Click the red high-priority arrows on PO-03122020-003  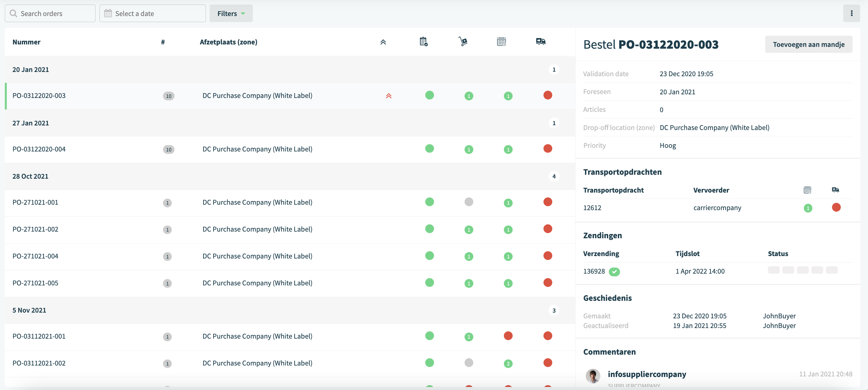pos(389,96)
